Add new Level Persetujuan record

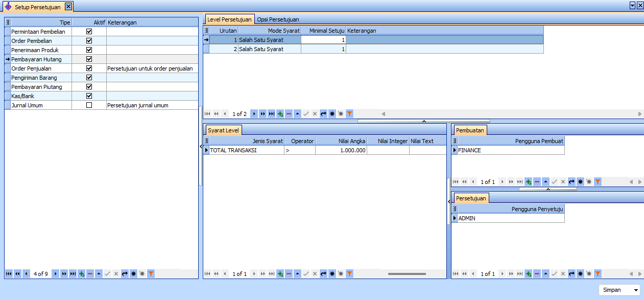tap(280, 114)
